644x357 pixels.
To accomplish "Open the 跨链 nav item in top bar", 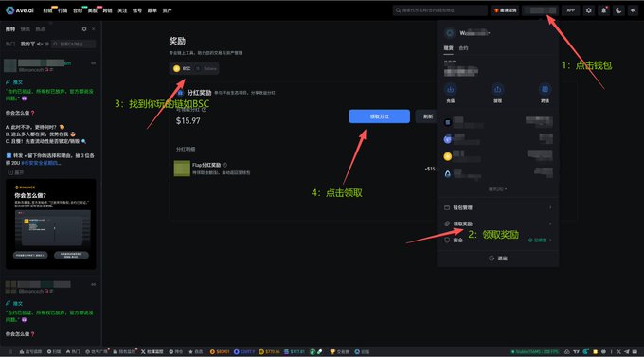I will (108, 10).
